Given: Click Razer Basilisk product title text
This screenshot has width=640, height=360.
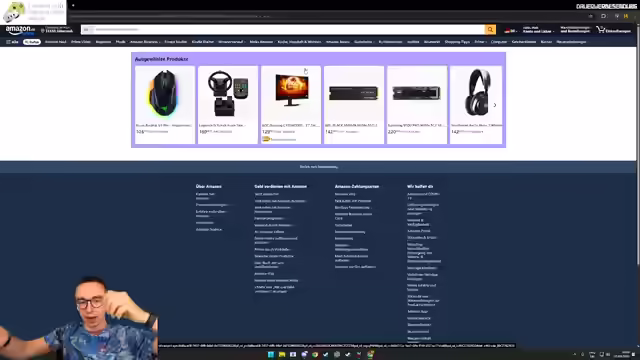Looking at the screenshot, I should point(164,125).
